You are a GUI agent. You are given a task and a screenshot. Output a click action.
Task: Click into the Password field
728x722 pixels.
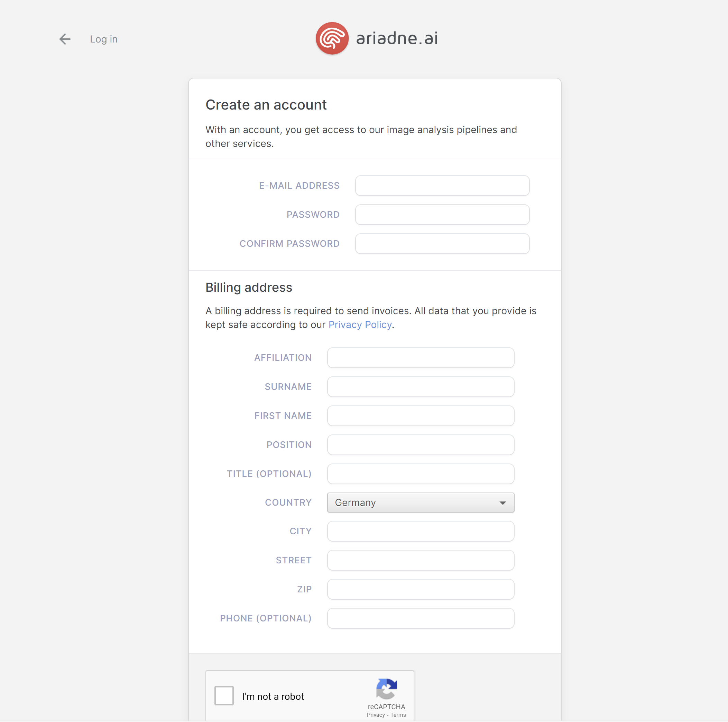click(442, 215)
